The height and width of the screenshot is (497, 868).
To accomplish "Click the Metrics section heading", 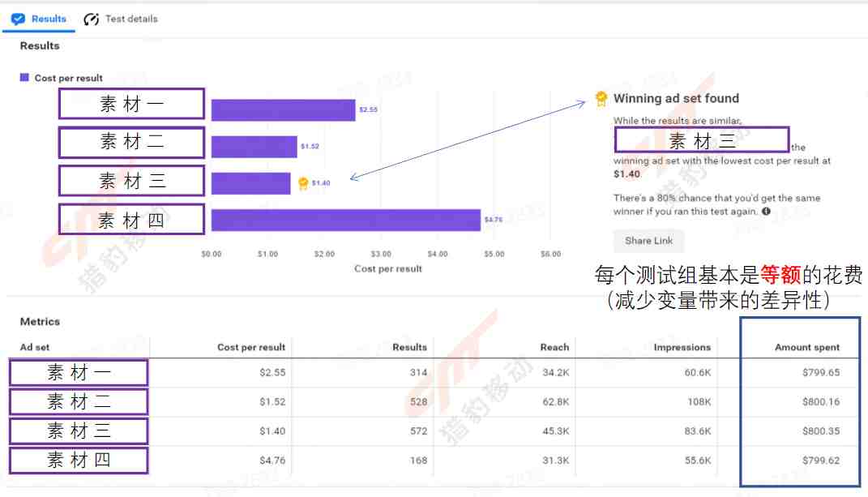I will pyautogui.click(x=40, y=321).
